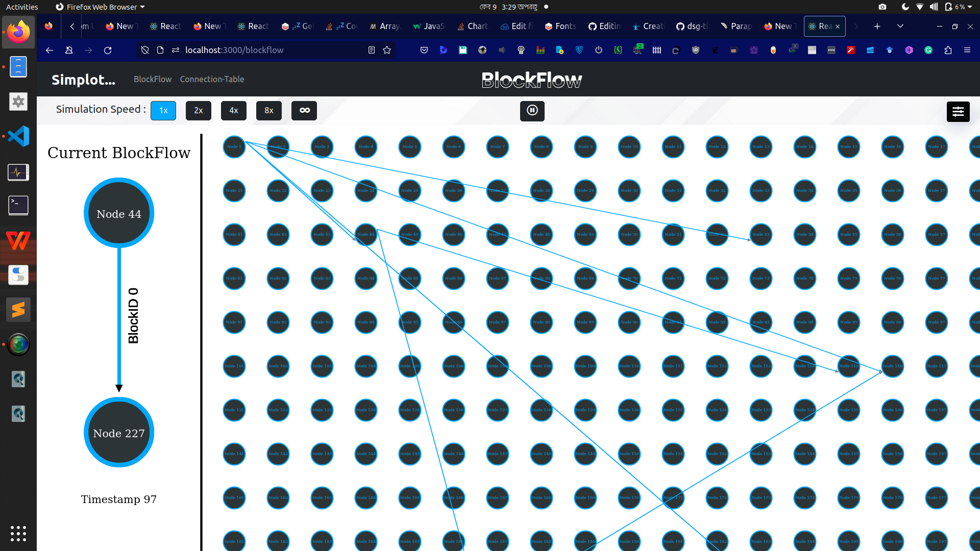The height and width of the screenshot is (551, 980).
Task: Switch speed to 4x
Action: click(234, 110)
